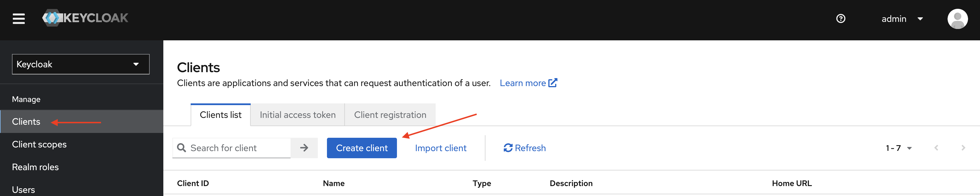980x196 pixels.
Task: Expand the 1 - 7 pagination dropdown
Action: click(899, 148)
